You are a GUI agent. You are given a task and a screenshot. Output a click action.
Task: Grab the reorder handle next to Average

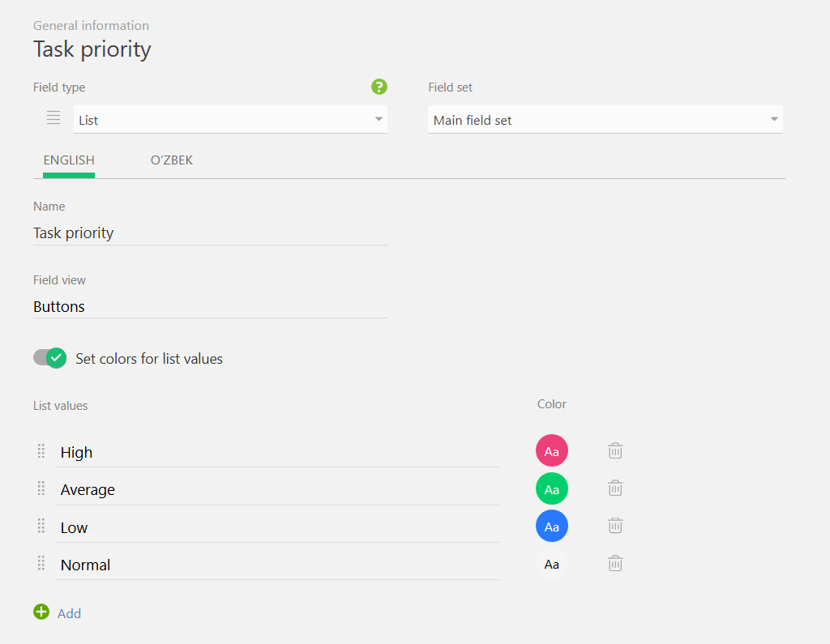(41, 488)
